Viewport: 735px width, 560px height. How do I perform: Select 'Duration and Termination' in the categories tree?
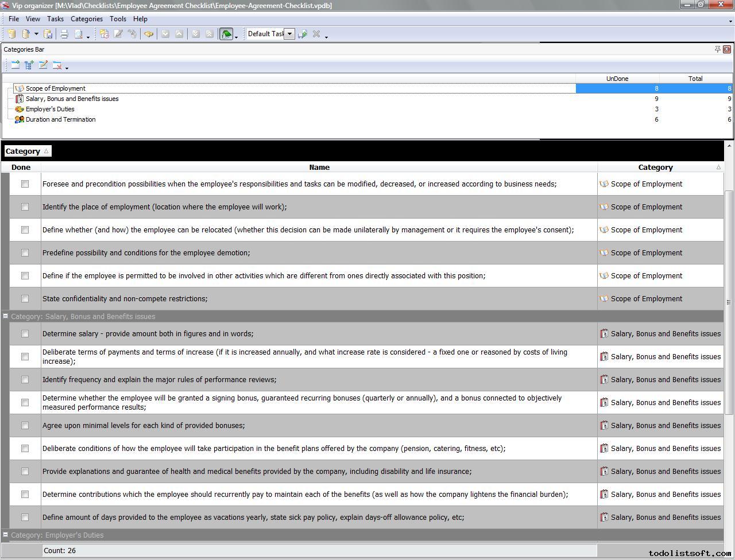tap(60, 120)
